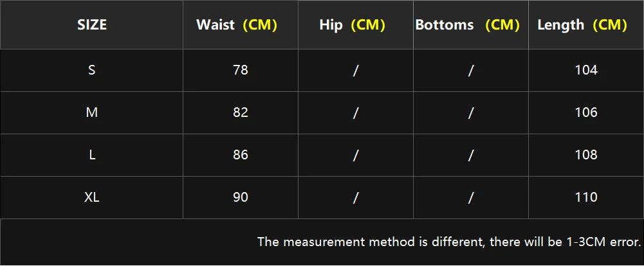Click the Length (CM) column header
This screenshot has height=266, width=644.
582,25
